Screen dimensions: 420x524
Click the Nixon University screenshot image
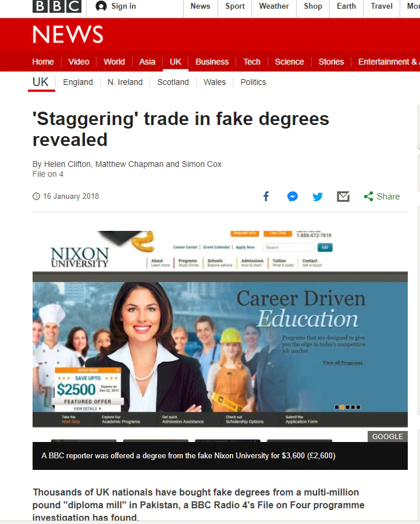220,329
